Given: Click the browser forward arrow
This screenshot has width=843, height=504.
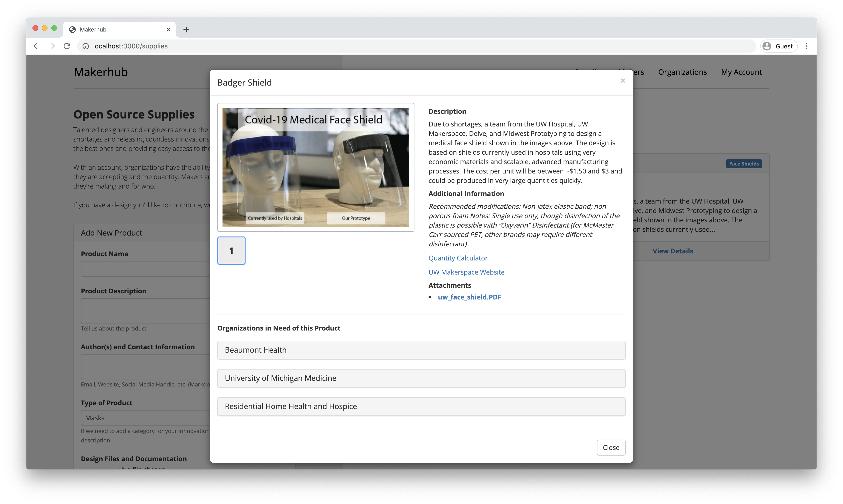Looking at the screenshot, I should pos(52,46).
